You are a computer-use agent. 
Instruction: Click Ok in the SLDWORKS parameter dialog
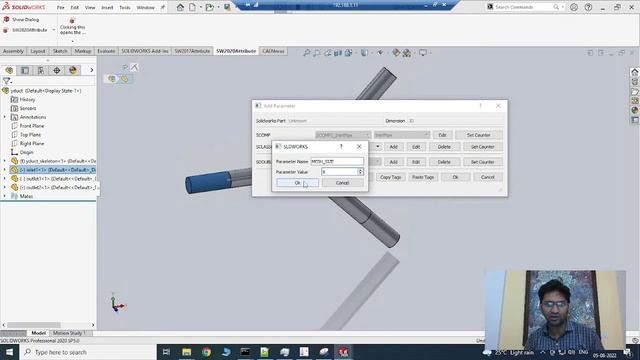click(297, 183)
